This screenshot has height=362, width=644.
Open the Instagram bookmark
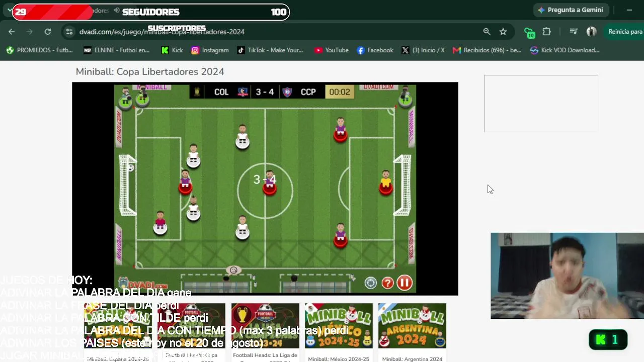210,50
